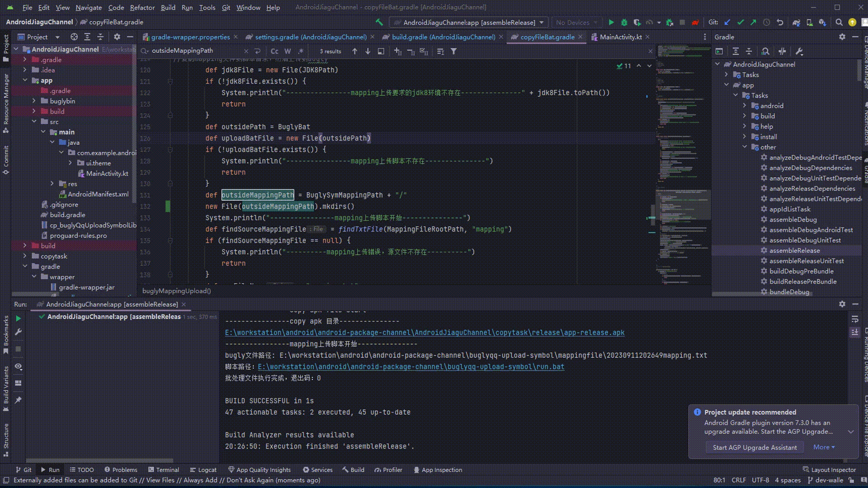This screenshot has width=868, height=488.
Task: Switch to the build.gradle AndroidJiaguChannel tab
Action: (x=443, y=37)
